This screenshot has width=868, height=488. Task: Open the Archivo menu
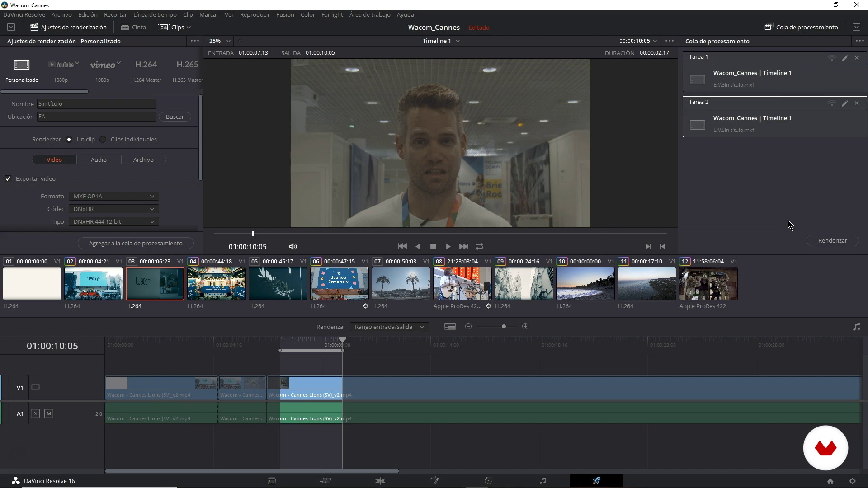point(61,14)
